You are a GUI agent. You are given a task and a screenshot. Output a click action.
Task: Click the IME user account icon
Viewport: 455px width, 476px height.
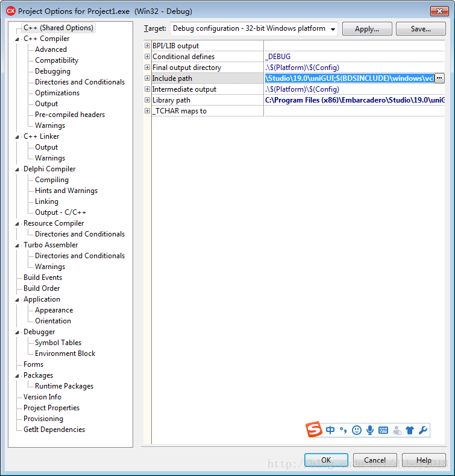(397, 430)
